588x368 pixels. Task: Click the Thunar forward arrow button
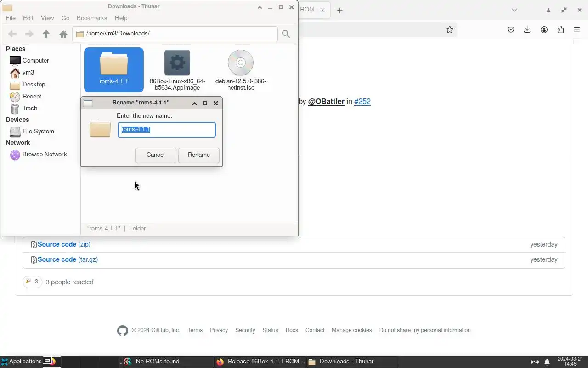[x=29, y=34]
